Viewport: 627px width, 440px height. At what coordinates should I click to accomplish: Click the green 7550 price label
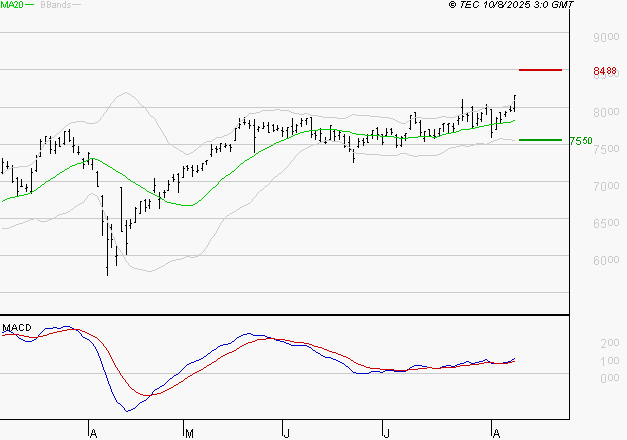click(581, 141)
